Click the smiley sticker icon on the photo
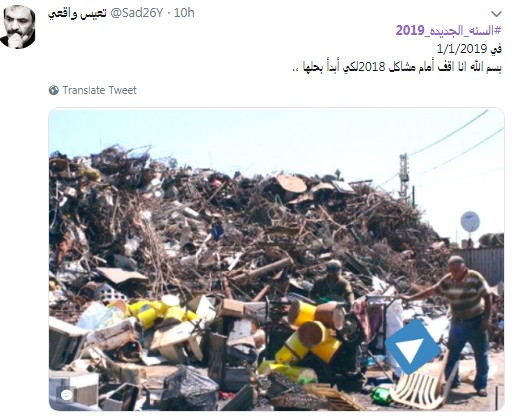 click(x=67, y=395)
